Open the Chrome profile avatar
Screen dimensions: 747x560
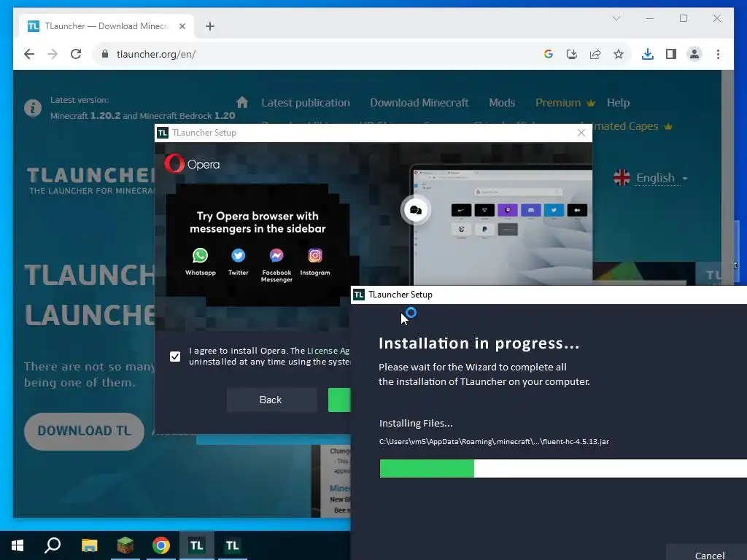click(x=694, y=54)
